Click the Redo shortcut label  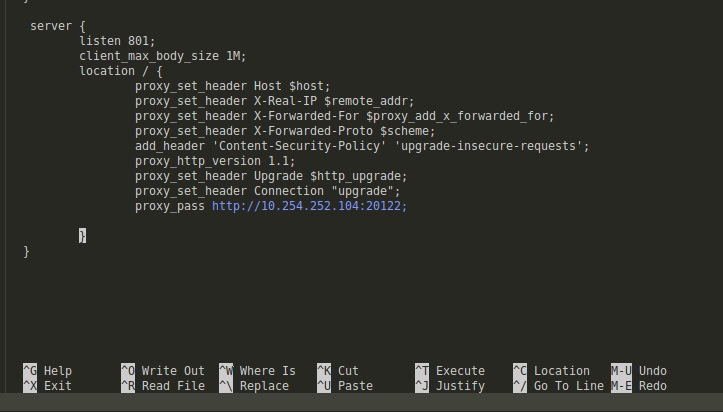pyautogui.click(x=652, y=386)
